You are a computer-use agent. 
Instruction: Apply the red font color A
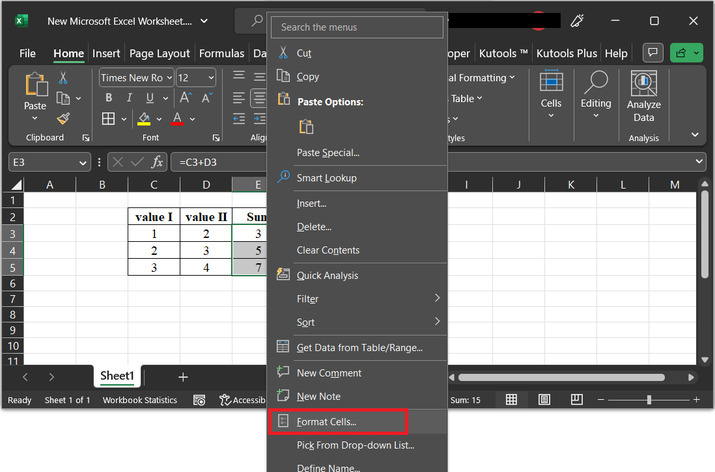coord(177,119)
